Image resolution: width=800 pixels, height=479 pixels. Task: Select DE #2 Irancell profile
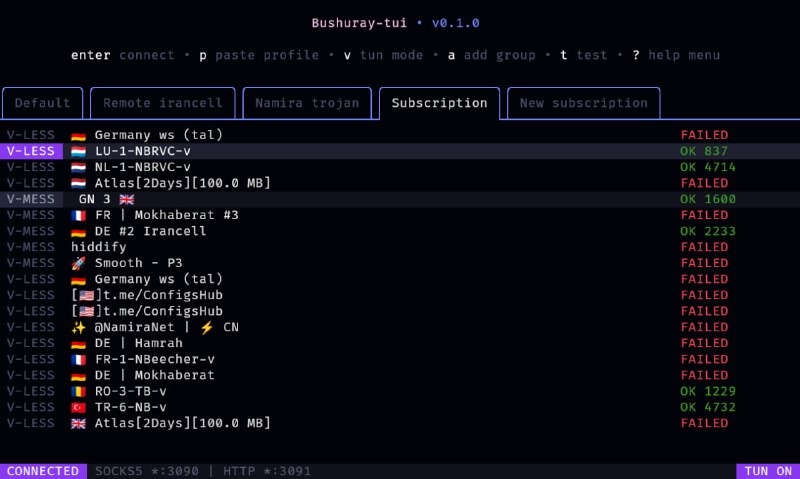[x=400, y=231]
